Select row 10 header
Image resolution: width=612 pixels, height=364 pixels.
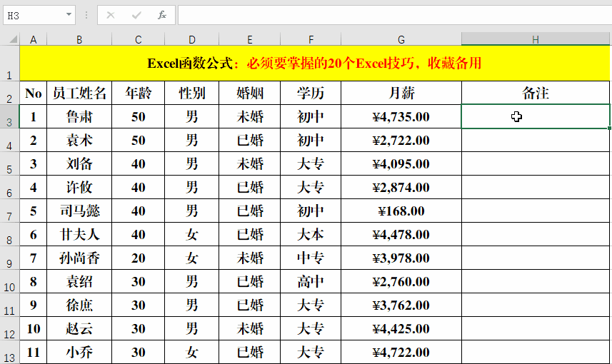[x=9, y=281]
